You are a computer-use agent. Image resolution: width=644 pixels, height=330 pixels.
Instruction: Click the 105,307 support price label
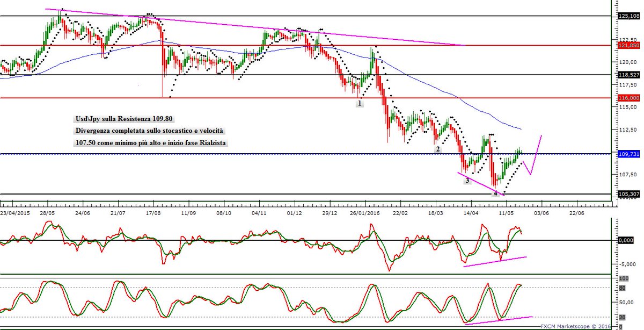[x=629, y=194]
